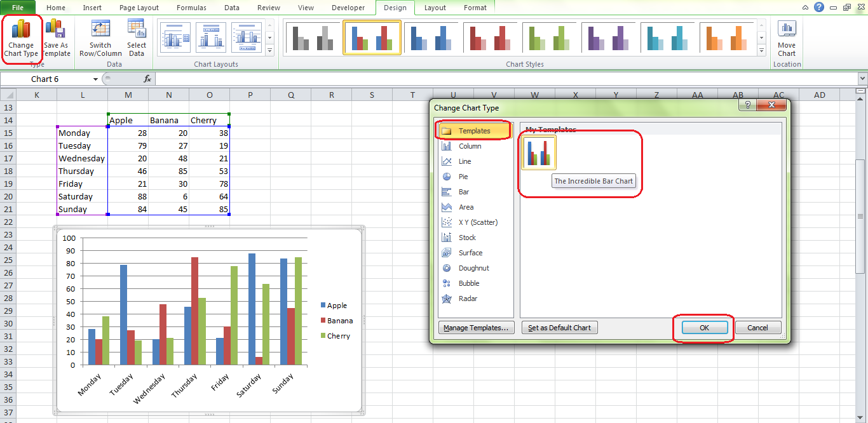Open the Name Box dropdown
The height and width of the screenshot is (423, 868).
[94, 79]
